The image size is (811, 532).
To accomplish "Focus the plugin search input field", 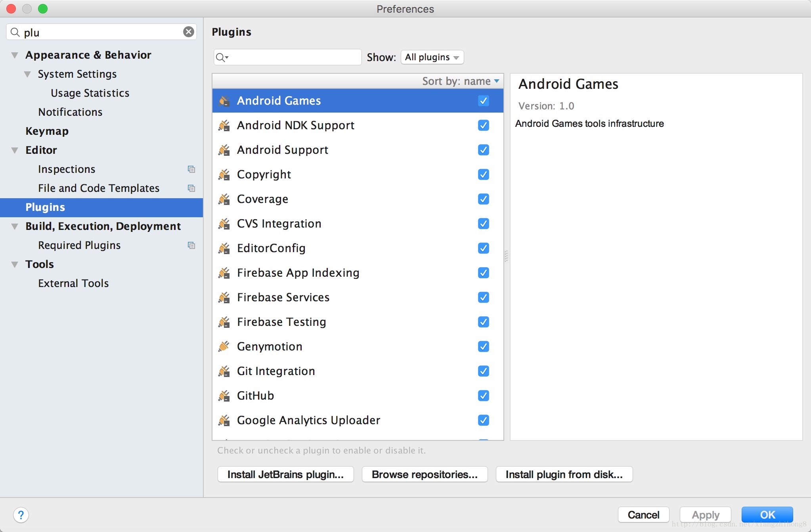I will pyautogui.click(x=287, y=57).
